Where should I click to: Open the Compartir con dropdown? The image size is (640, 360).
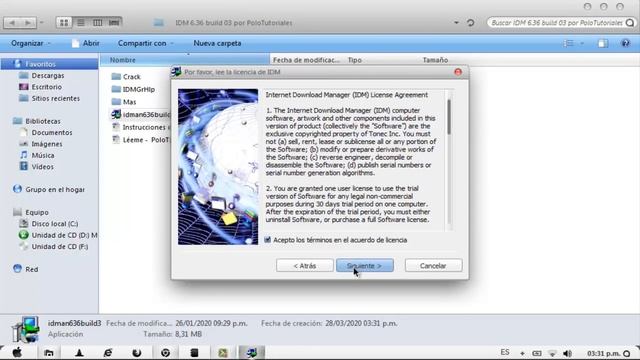pos(145,43)
